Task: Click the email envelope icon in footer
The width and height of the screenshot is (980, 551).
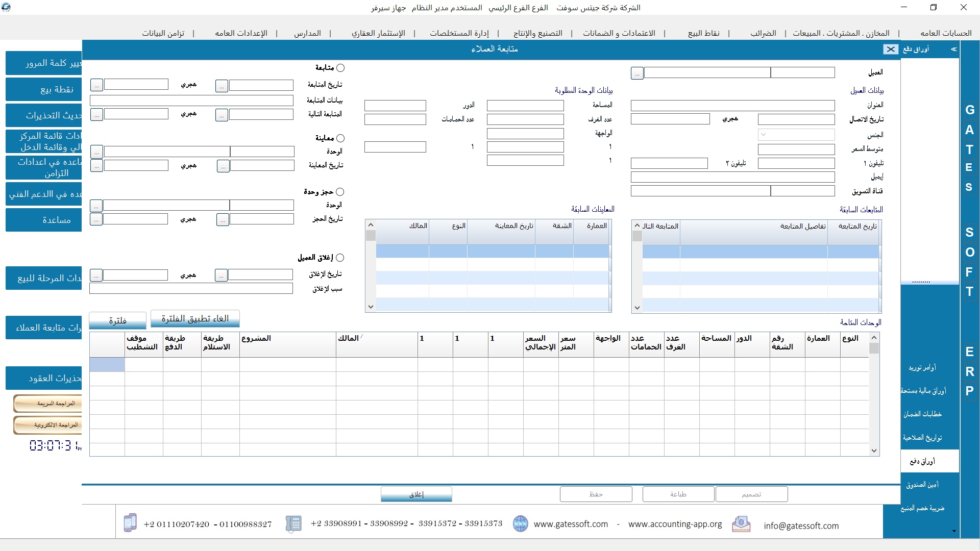Action: coord(741,524)
